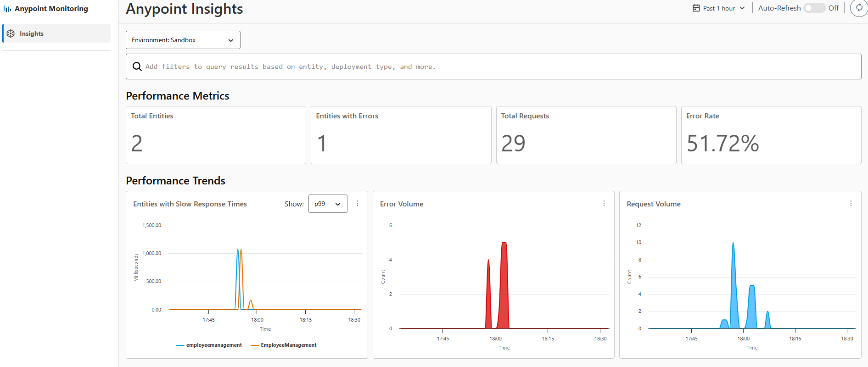The image size is (868, 367).
Task: Open the Environment: Sandbox dropdown
Action: pyautogui.click(x=183, y=40)
